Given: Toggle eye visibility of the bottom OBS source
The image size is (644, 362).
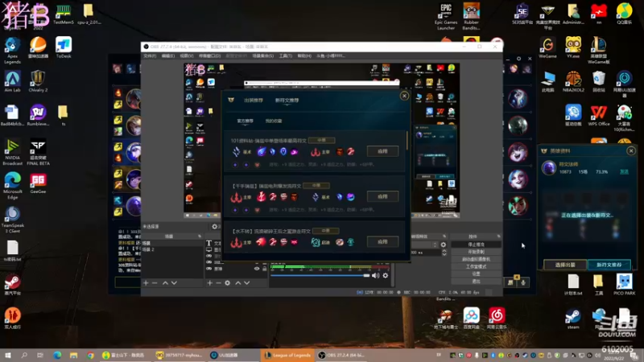Looking at the screenshot, I should point(257,269).
